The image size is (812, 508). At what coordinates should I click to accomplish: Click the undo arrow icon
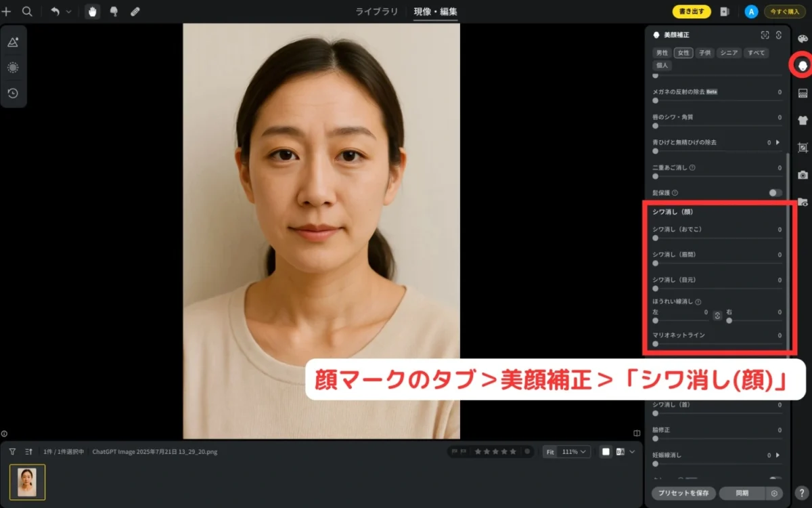tap(55, 12)
